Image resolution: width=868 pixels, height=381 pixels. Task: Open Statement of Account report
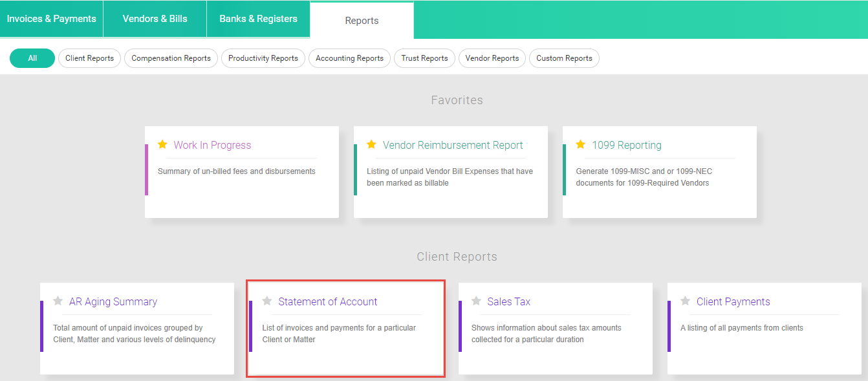click(328, 301)
